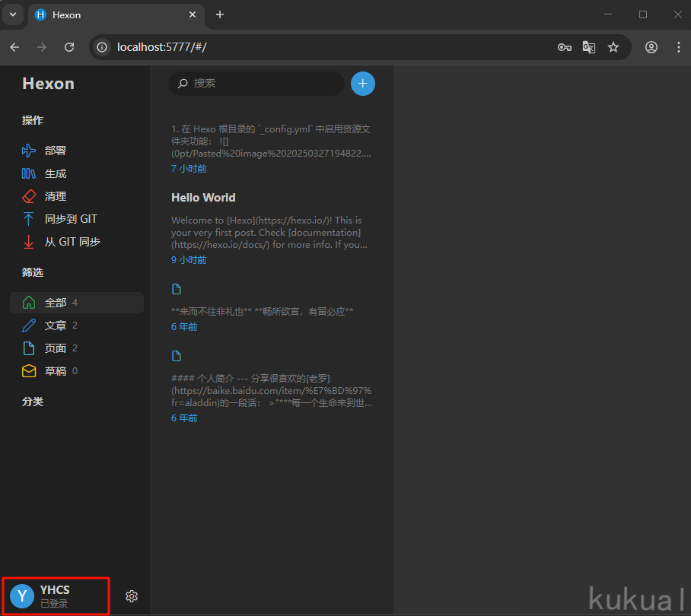Click the magnifier icon in the search box
691x616 pixels.
click(183, 84)
